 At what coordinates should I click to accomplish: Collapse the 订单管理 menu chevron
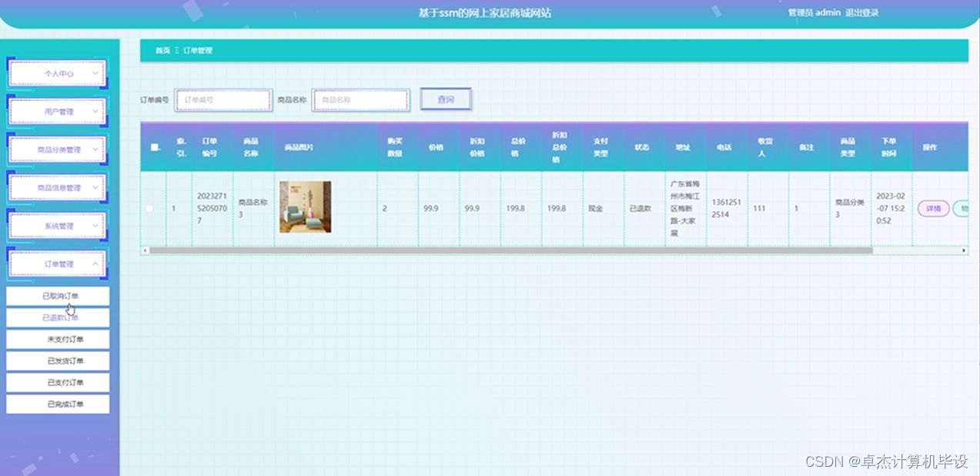pyautogui.click(x=95, y=263)
